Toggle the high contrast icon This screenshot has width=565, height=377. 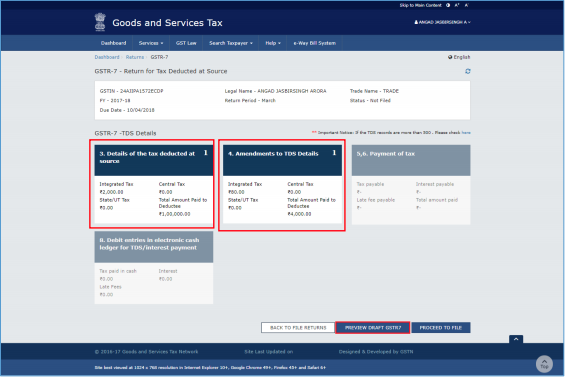tap(448, 5)
